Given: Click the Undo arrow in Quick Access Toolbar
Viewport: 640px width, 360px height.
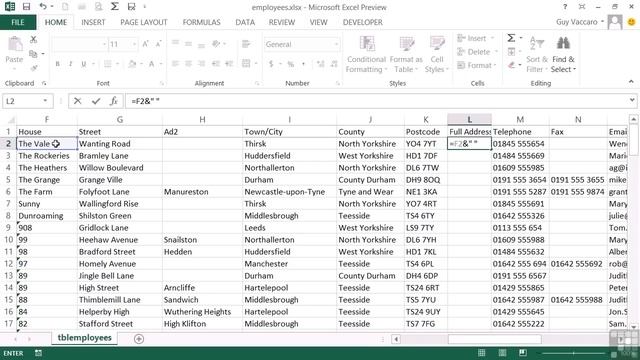Looking at the screenshot, I should tap(43, 7).
